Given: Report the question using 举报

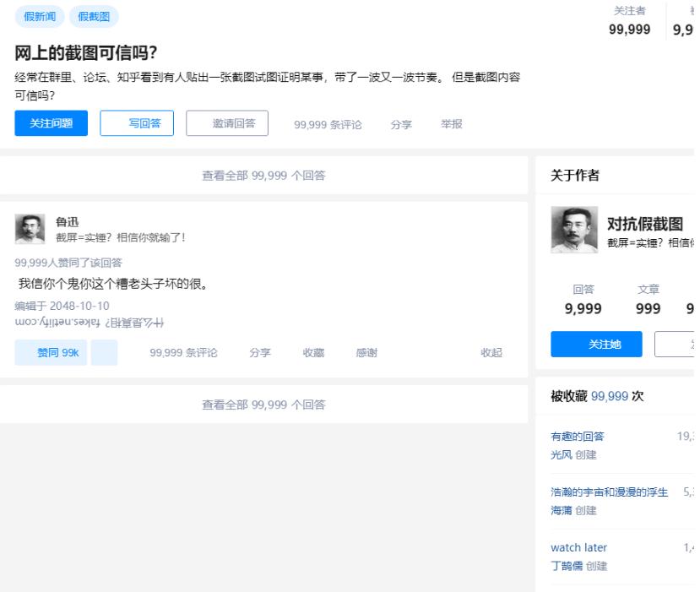Looking at the screenshot, I should click(451, 124).
